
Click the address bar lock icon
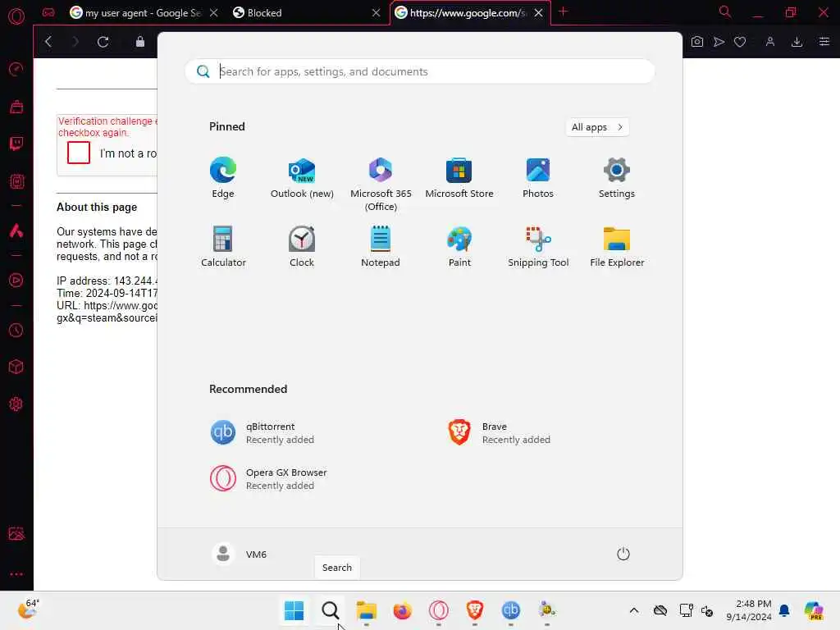pyautogui.click(x=140, y=42)
